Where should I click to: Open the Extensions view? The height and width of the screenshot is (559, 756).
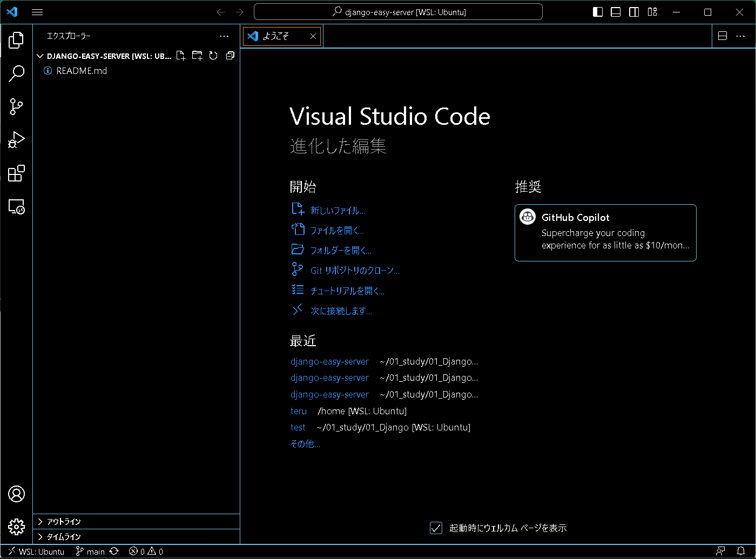click(x=16, y=173)
